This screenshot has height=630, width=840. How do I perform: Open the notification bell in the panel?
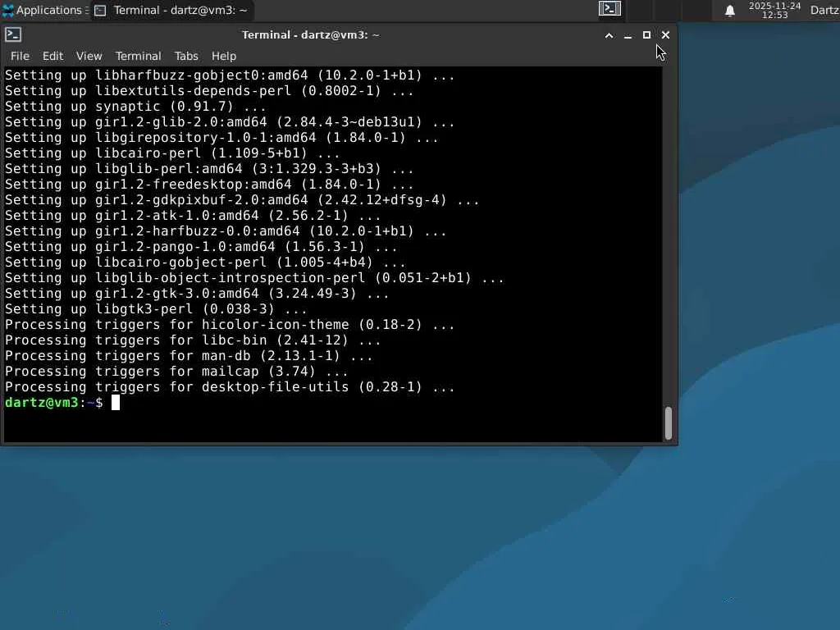coord(729,11)
